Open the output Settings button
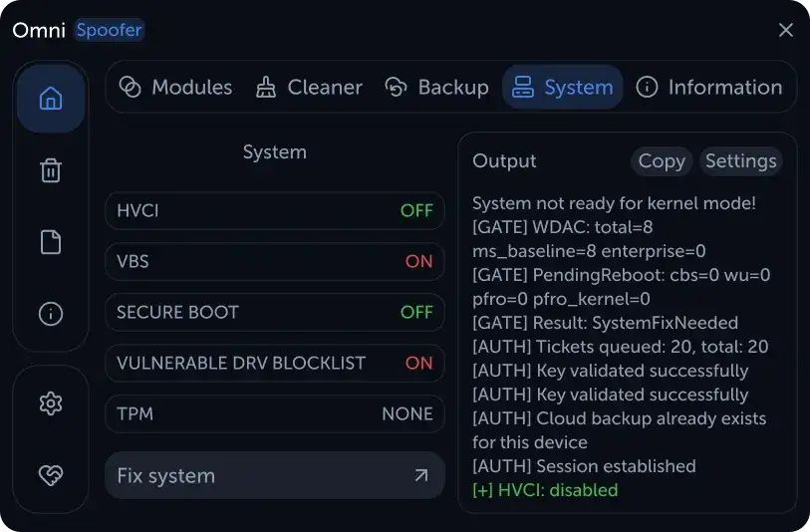Screen dimensions: 810x532 [x=741, y=161]
